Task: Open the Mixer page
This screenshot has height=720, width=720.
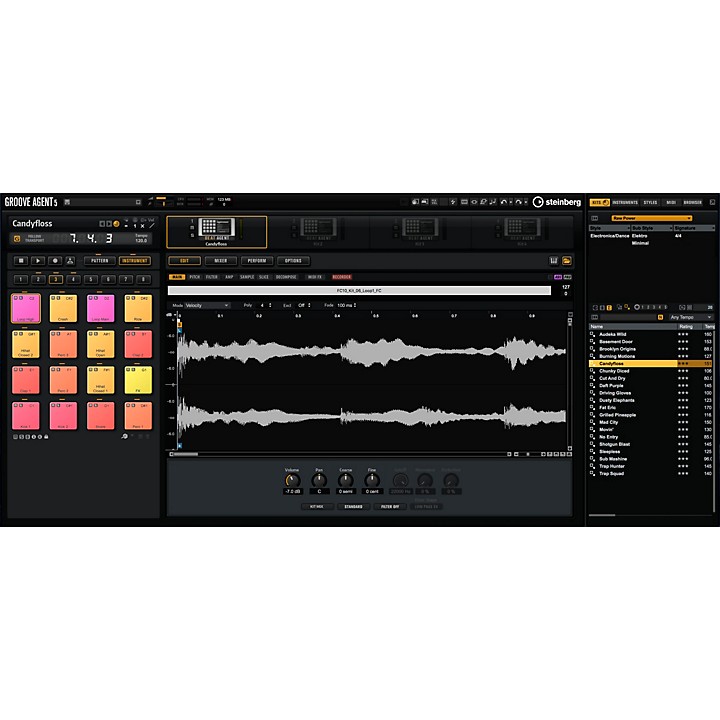Action: (x=221, y=261)
